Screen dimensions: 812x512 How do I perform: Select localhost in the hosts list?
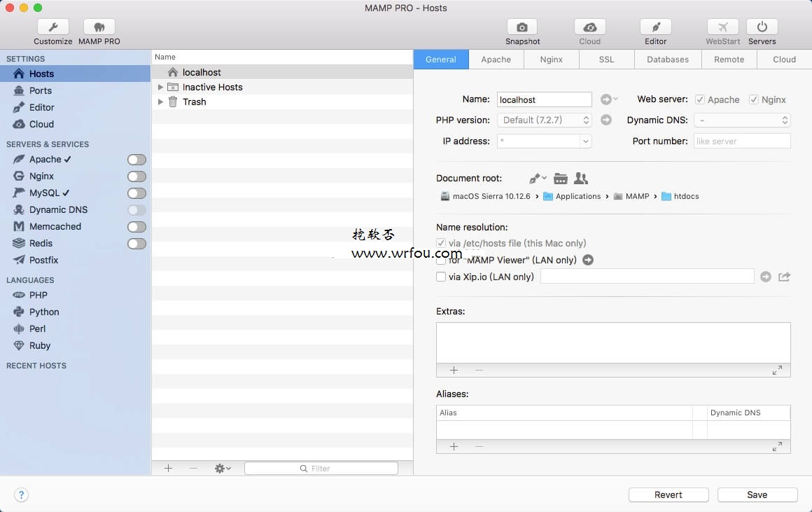tap(282, 73)
